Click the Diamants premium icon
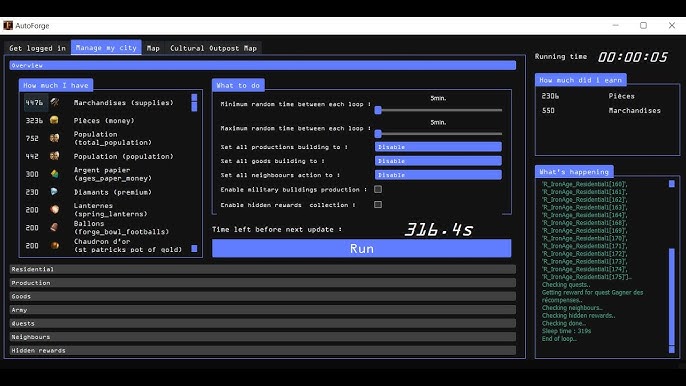 click(x=54, y=192)
